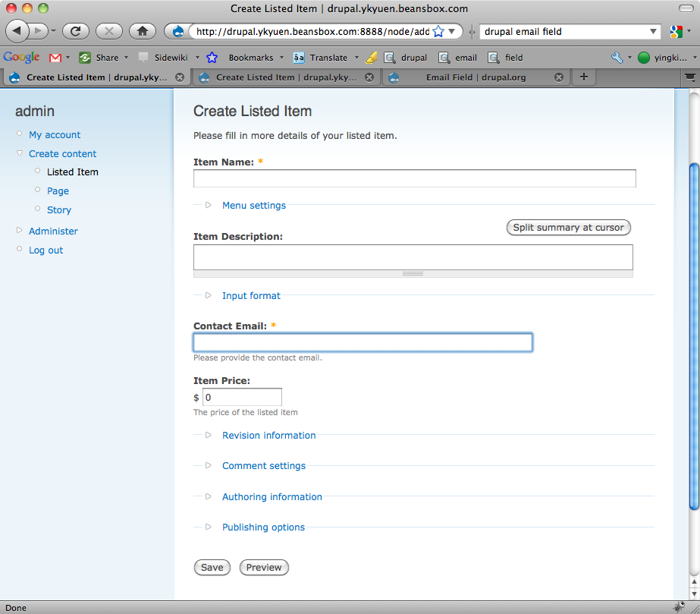Click the wrench settings icon
This screenshot has width=700, height=614.
click(617, 58)
